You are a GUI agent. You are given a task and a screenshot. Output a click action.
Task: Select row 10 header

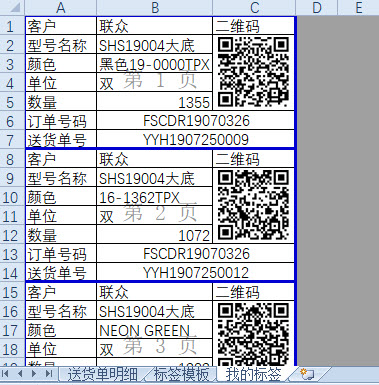[12, 197]
